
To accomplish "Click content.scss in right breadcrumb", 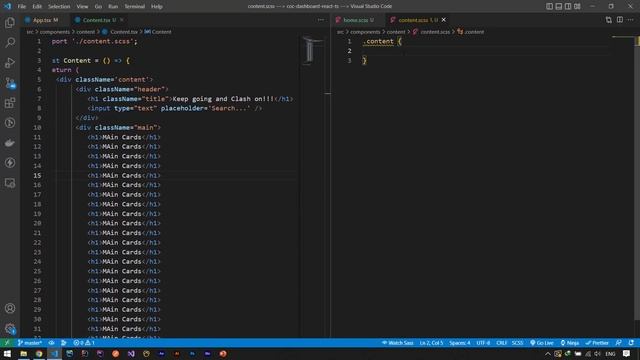I will [435, 32].
